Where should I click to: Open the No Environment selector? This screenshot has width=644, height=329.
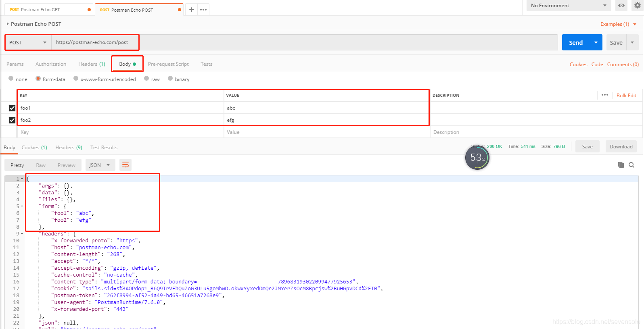tap(569, 6)
